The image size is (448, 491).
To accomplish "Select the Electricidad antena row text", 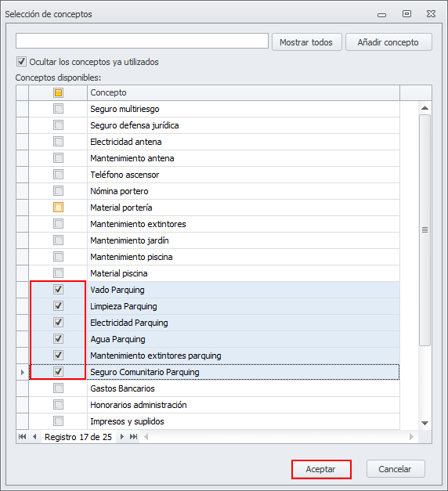I will click(x=126, y=142).
